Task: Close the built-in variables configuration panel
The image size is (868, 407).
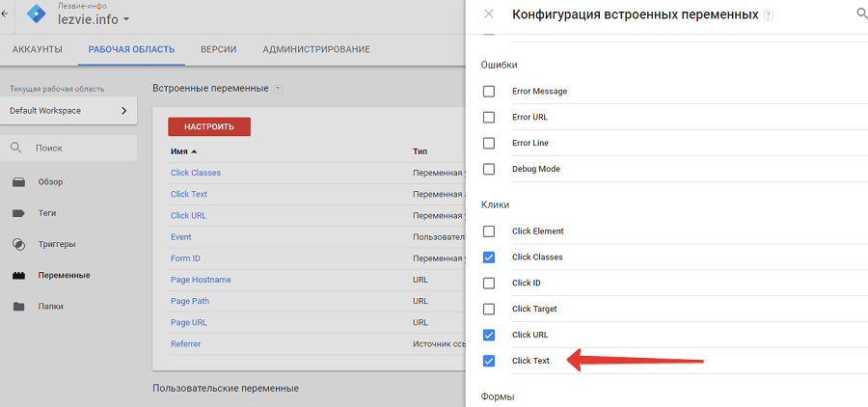Action: point(489,14)
